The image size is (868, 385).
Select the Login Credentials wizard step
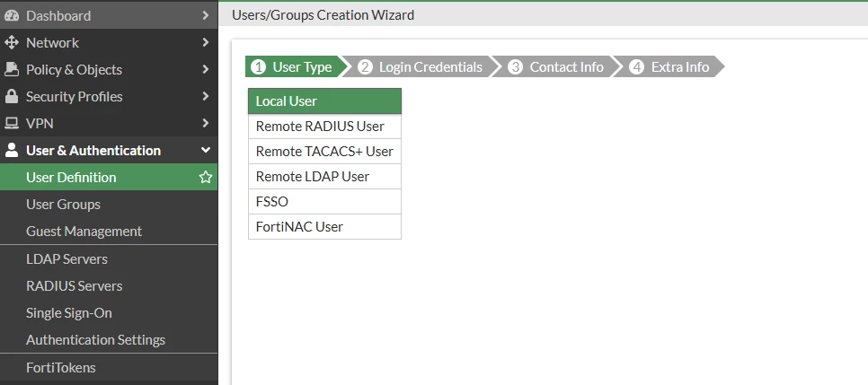point(423,67)
